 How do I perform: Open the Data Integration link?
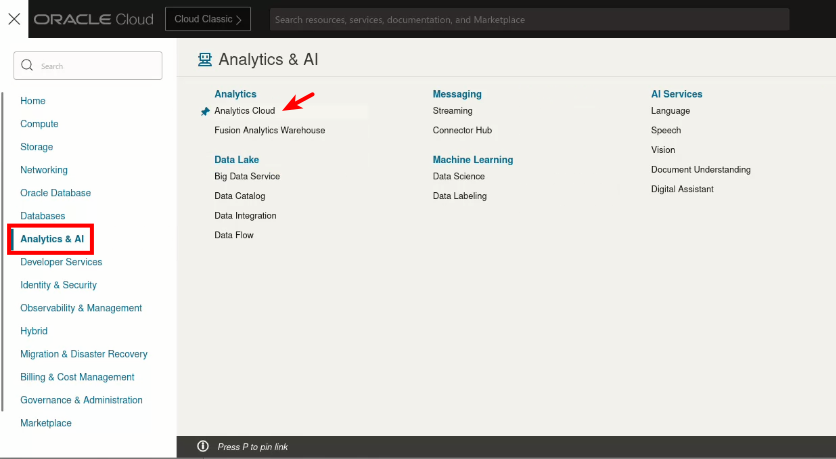[x=245, y=215]
